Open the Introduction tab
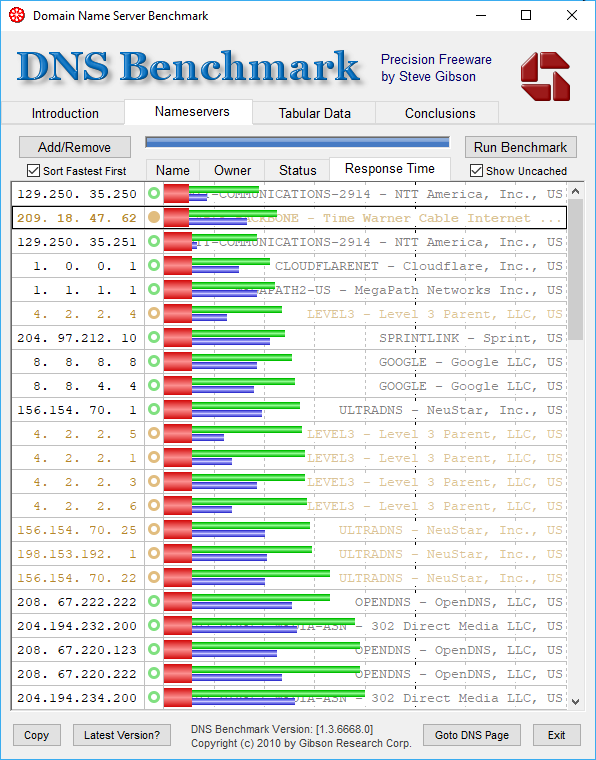This screenshot has height=760, width=596. (x=65, y=113)
